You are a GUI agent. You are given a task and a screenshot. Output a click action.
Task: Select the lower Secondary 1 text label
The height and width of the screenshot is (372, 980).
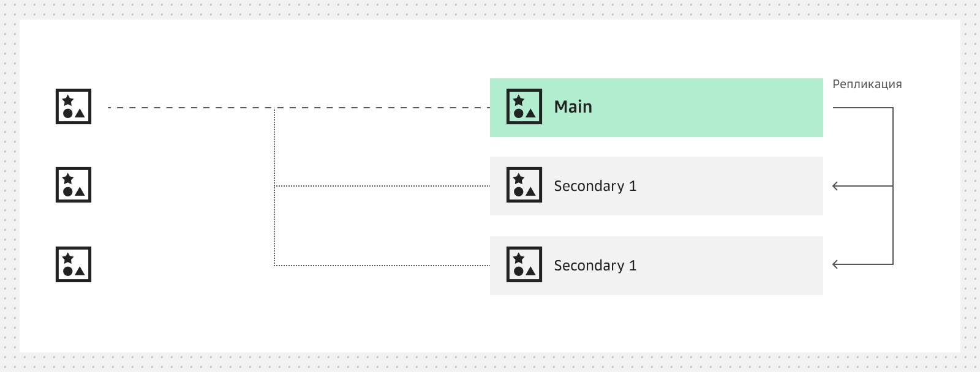(595, 266)
